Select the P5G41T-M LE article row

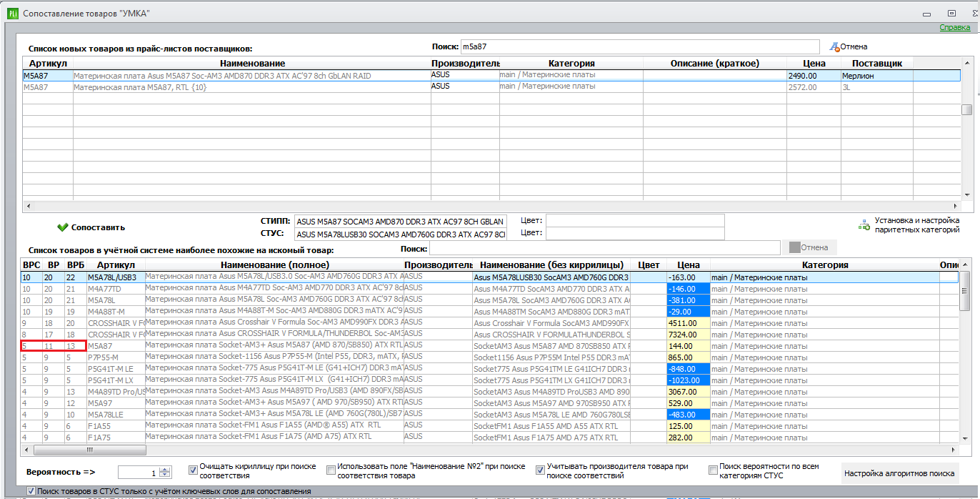pos(490,369)
